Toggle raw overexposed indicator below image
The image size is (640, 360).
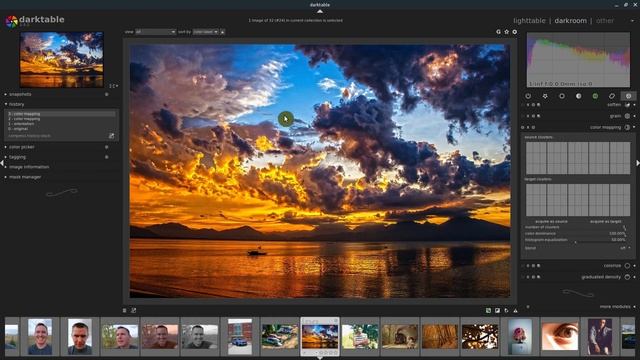pos(488,311)
